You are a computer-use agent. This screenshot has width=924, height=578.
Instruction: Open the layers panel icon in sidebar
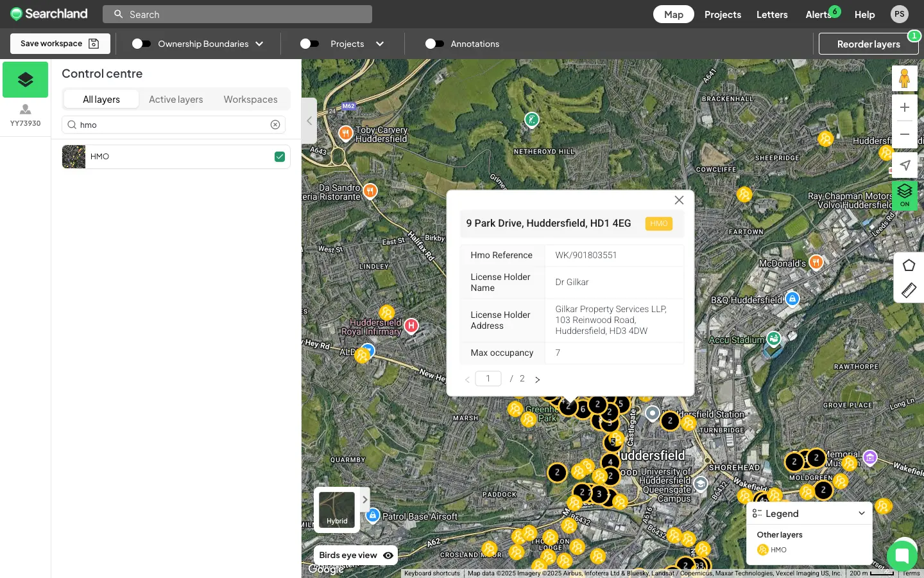25,80
